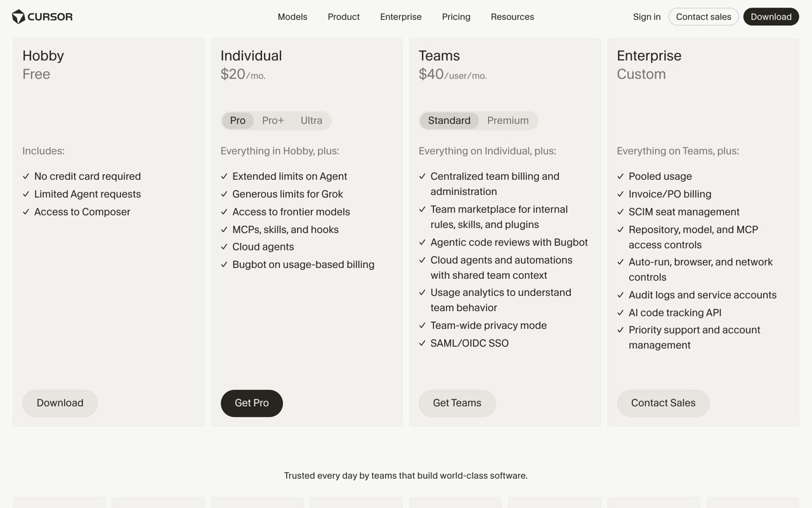The height and width of the screenshot is (508, 812).
Task: Go to the Pricing page
Action: 456,17
